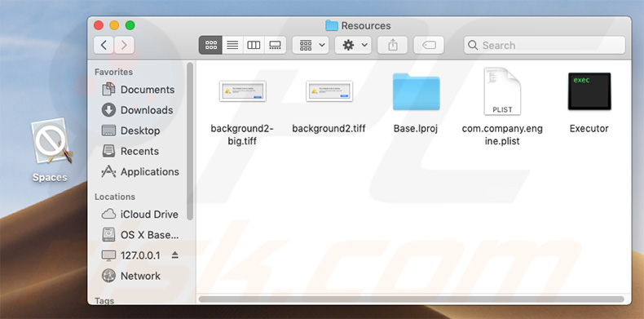The width and height of the screenshot is (644, 319).
Task: Click the Share toolbar button
Action: [x=393, y=45]
